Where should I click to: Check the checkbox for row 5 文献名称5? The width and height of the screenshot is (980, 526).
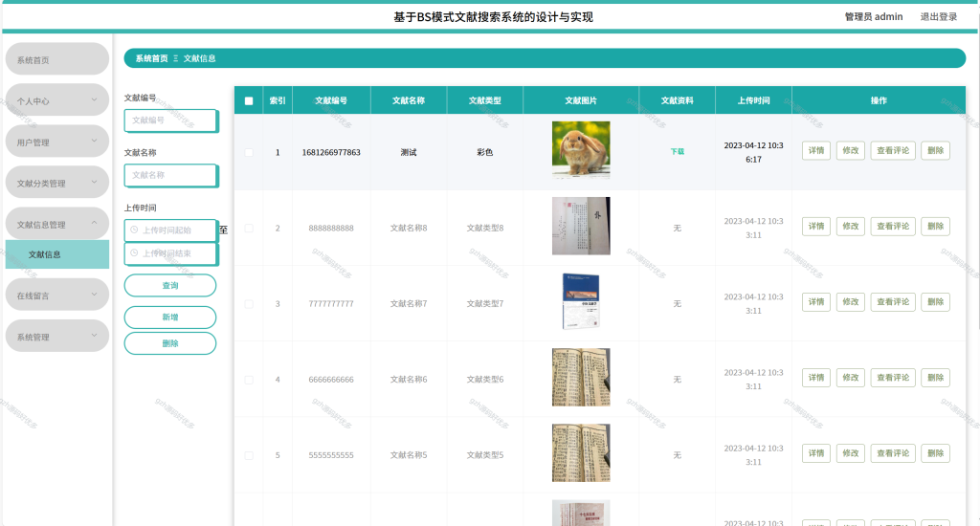[249, 455]
